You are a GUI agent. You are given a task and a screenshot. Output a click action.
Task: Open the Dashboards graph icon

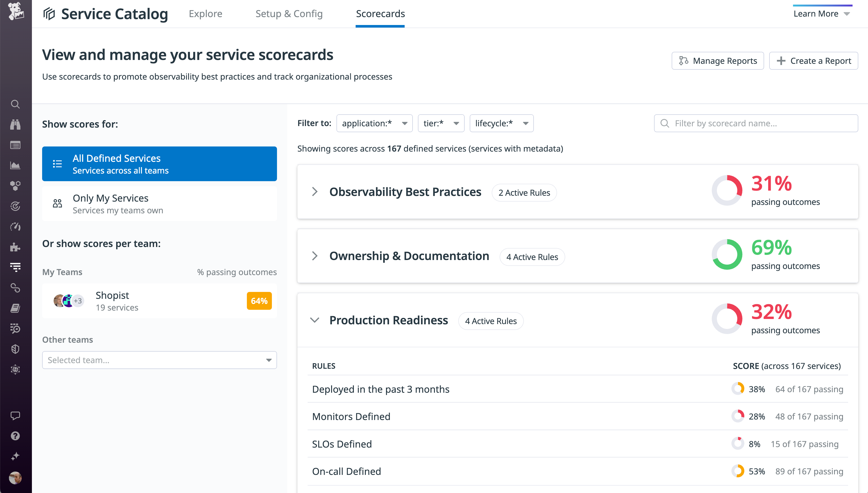(15, 165)
